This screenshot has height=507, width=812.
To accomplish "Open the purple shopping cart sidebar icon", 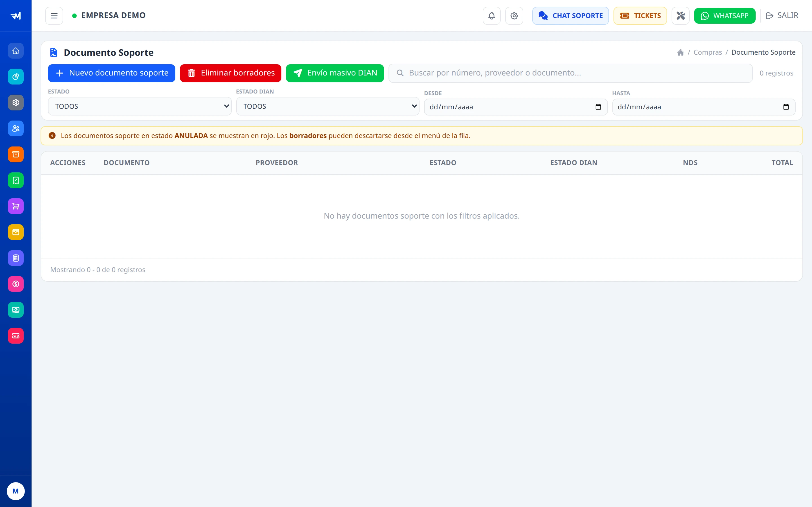I will (16, 206).
